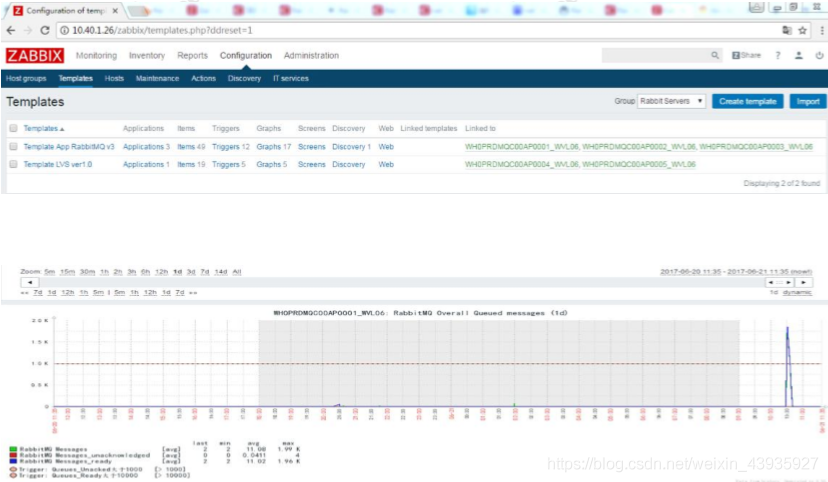The height and width of the screenshot is (482, 828).
Task: Switch to the Hosts sub-tab
Action: (114, 78)
